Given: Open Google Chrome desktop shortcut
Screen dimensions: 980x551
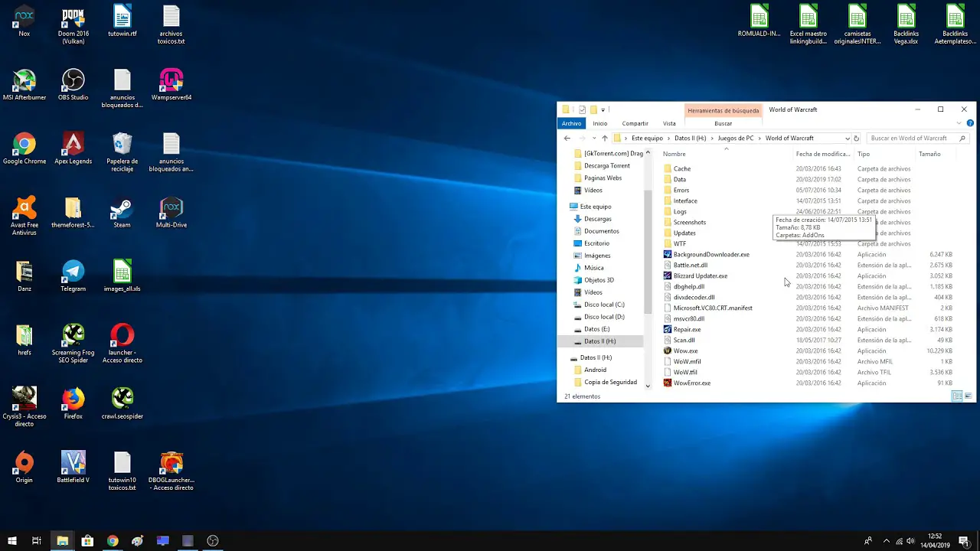Looking at the screenshot, I should point(24,149).
